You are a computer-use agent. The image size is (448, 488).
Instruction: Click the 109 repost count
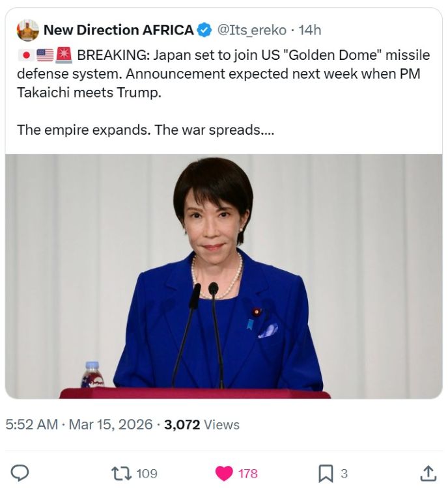tap(147, 473)
